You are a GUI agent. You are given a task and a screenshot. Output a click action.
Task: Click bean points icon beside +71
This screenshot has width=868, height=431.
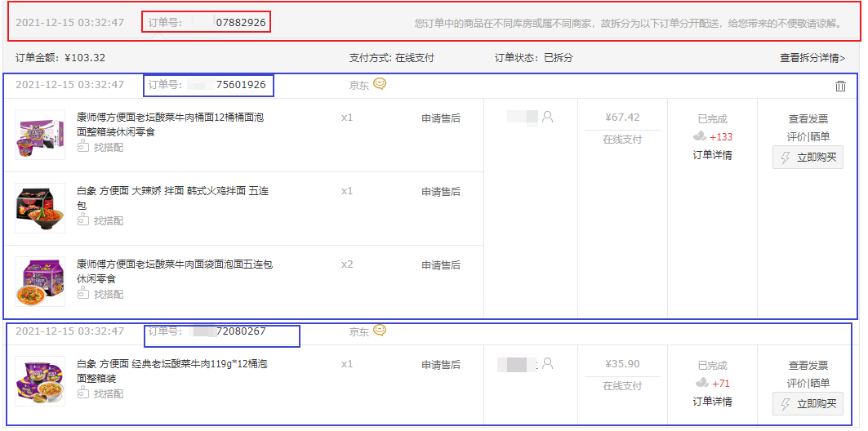(x=702, y=383)
